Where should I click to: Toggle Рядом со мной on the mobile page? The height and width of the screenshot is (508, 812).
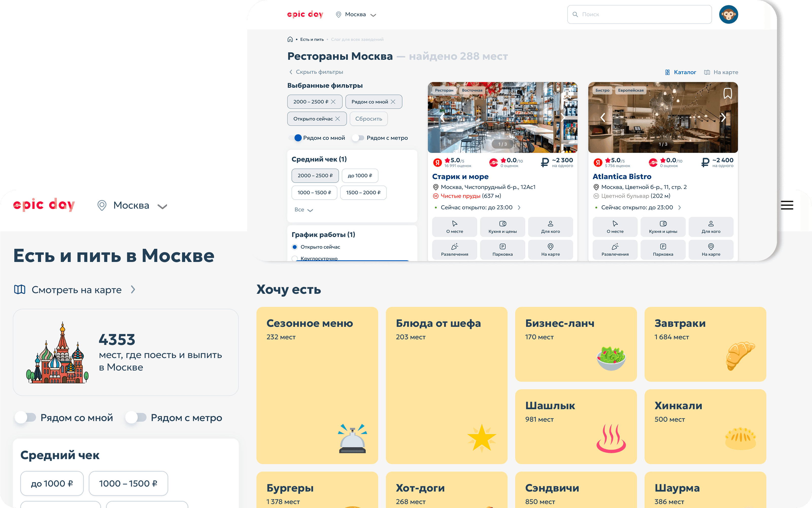pos(25,418)
